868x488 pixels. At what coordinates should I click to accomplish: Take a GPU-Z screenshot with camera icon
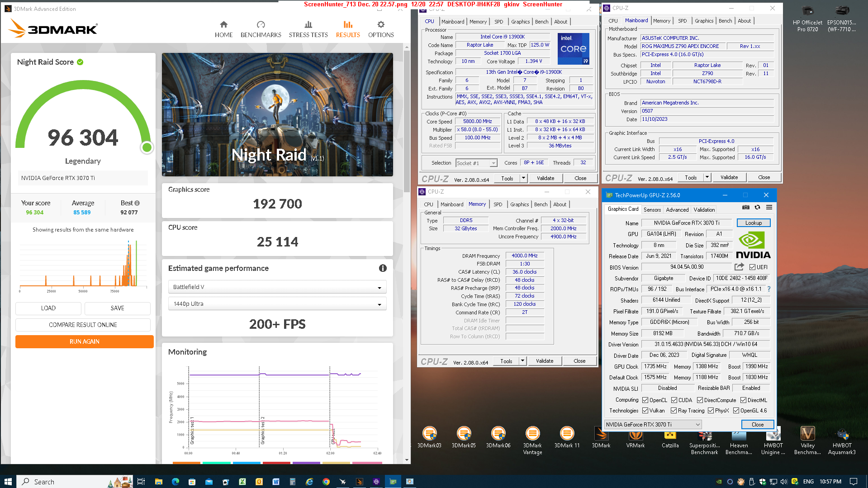point(746,207)
